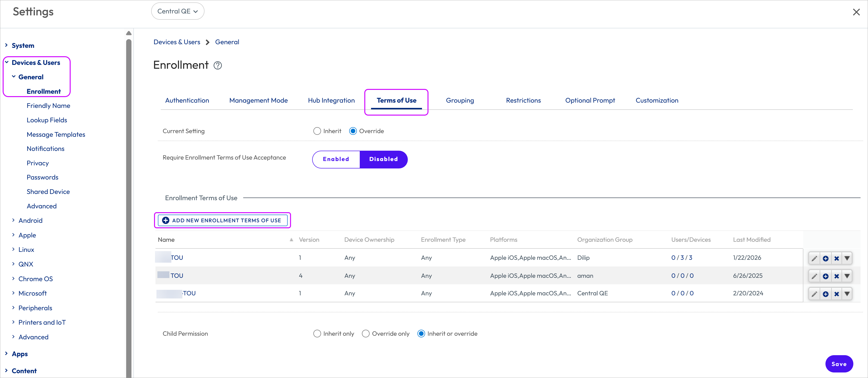Set terms of use acceptance to Disabled
Screen dimensions: 868x378
point(384,159)
